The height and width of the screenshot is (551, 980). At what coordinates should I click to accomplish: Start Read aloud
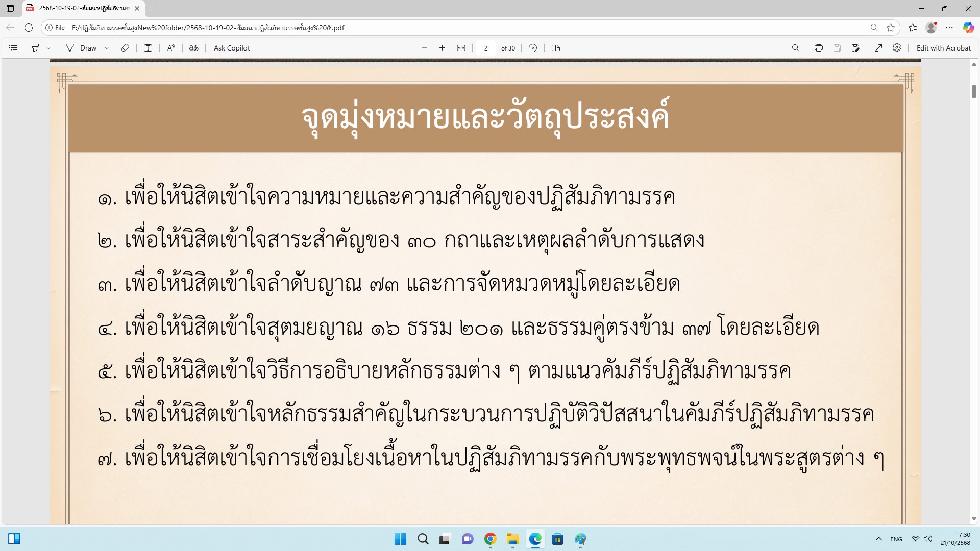click(x=171, y=48)
